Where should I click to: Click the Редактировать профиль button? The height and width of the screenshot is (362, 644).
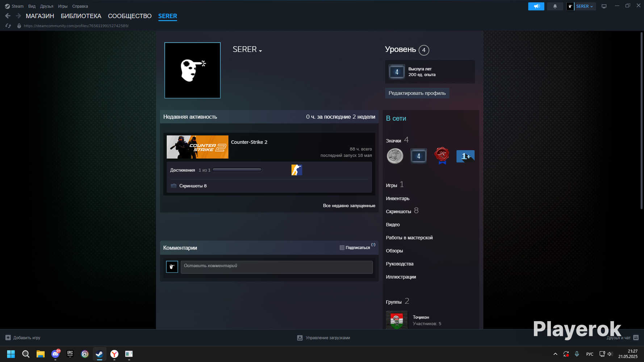tap(417, 93)
